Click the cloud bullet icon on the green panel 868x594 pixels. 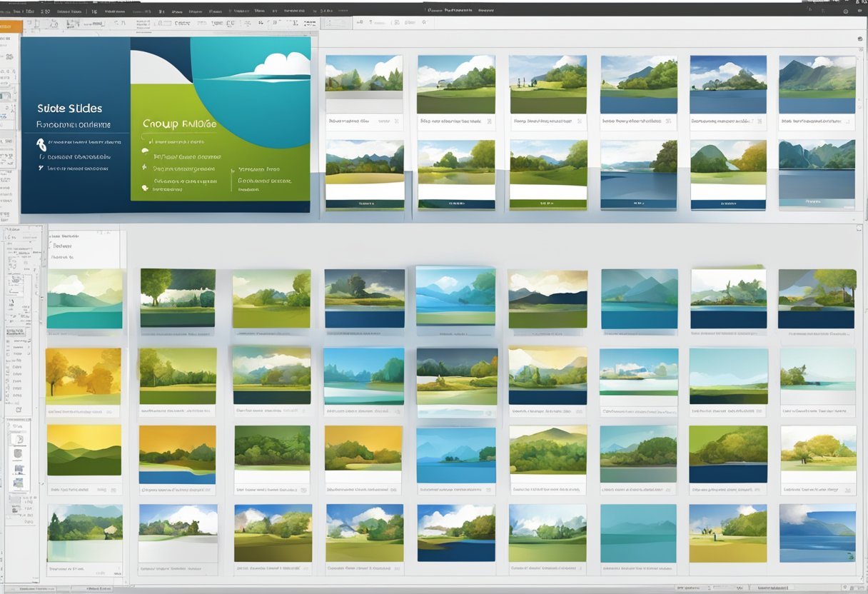(x=146, y=151)
